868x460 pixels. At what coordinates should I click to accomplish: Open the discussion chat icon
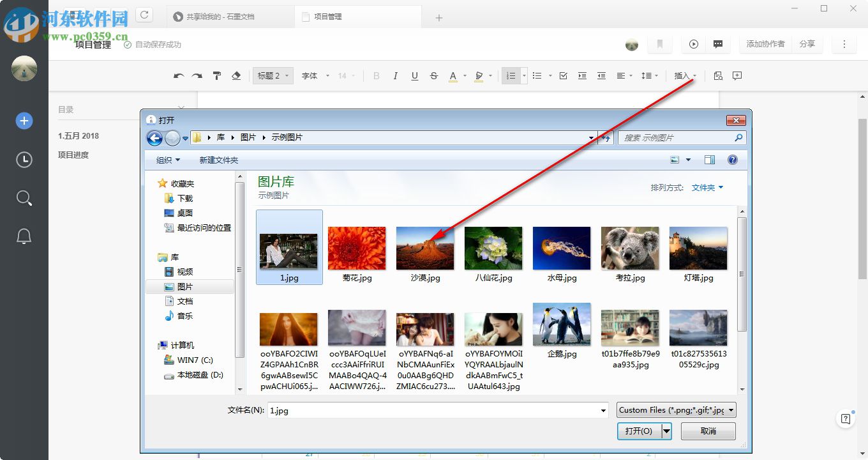(x=718, y=44)
